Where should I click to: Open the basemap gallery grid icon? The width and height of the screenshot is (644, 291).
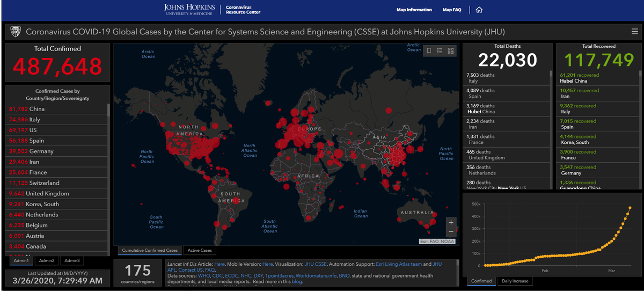pos(450,51)
